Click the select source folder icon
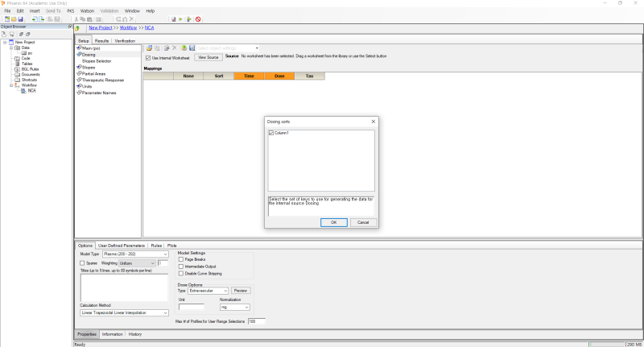The height and width of the screenshot is (347, 644). click(x=149, y=48)
